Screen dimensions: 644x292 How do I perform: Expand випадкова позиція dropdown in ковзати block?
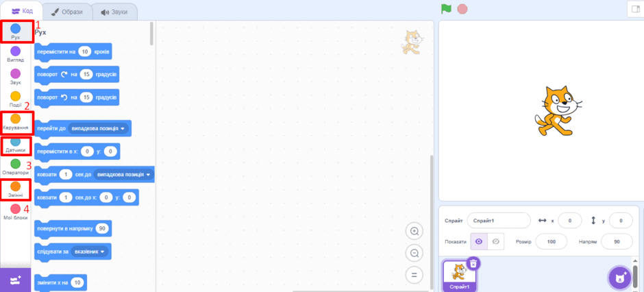click(123, 175)
